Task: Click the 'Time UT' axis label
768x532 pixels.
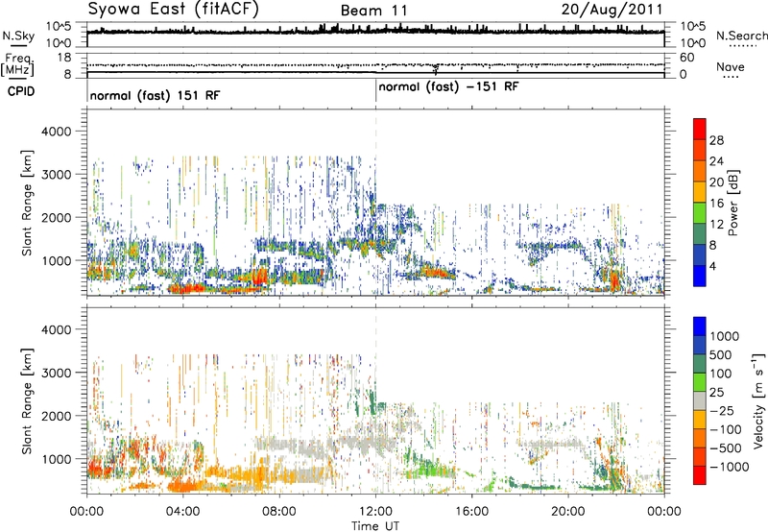Action: pos(375,526)
